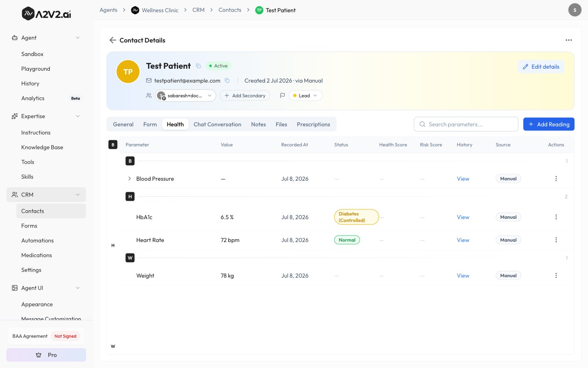Focus the Search parameters field
This screenshot has width=588, height=368.
tap(466, 124)
